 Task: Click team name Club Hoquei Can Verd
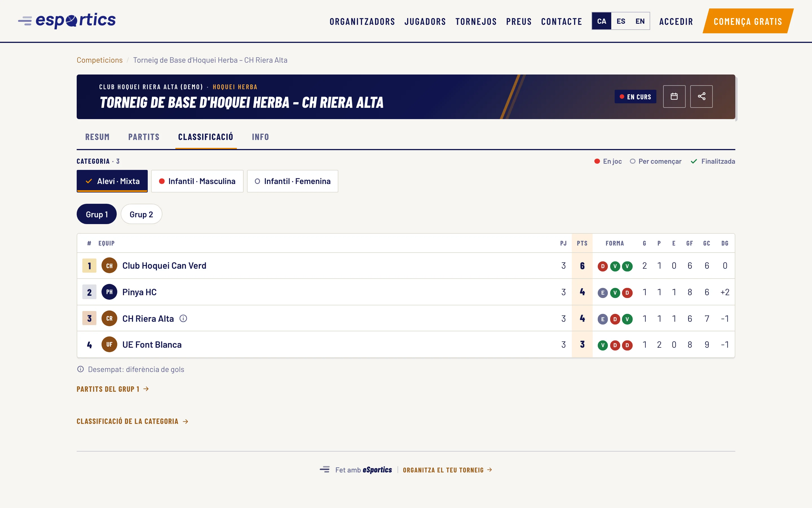164,265
